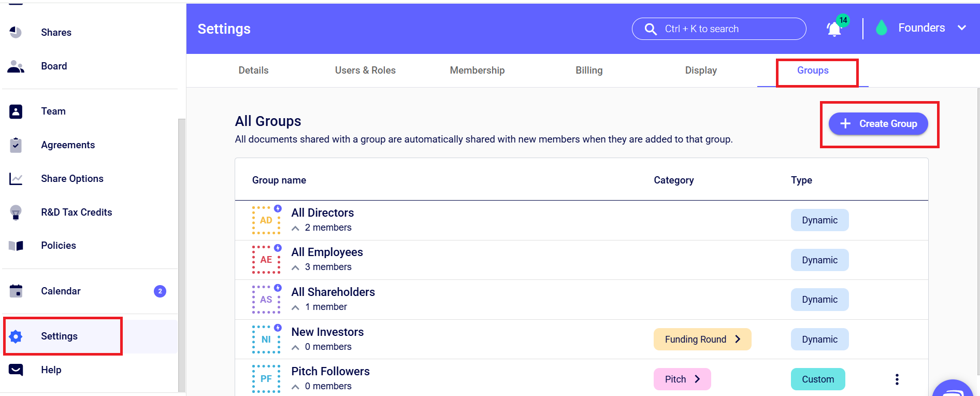
Task: Click the R&D Tax Credits lightbulb icon
Action: tap(16, 213)
